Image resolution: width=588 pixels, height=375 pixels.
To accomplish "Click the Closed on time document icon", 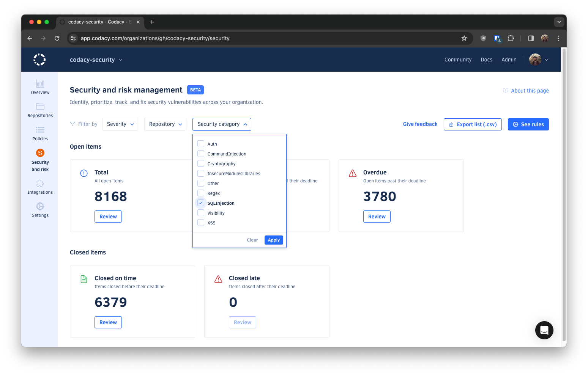I will (84, 279).
